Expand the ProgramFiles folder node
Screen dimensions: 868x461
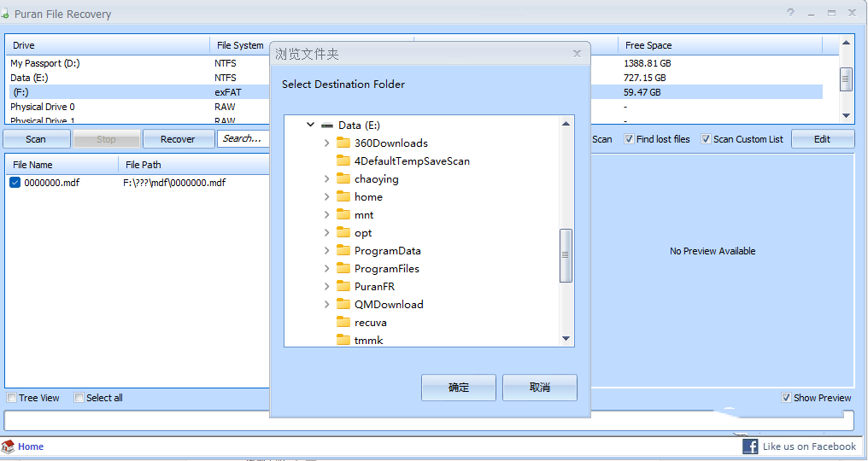[x=326, y=268]
